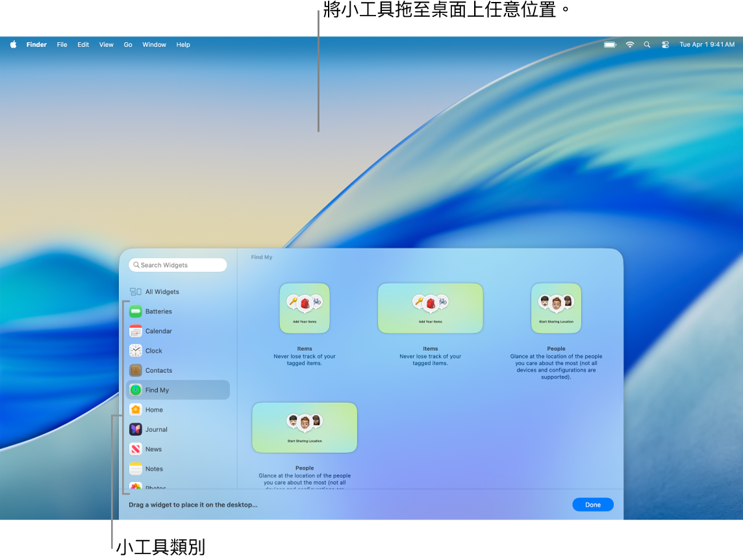Select the wide People widget thumbnail

point(305,427)
